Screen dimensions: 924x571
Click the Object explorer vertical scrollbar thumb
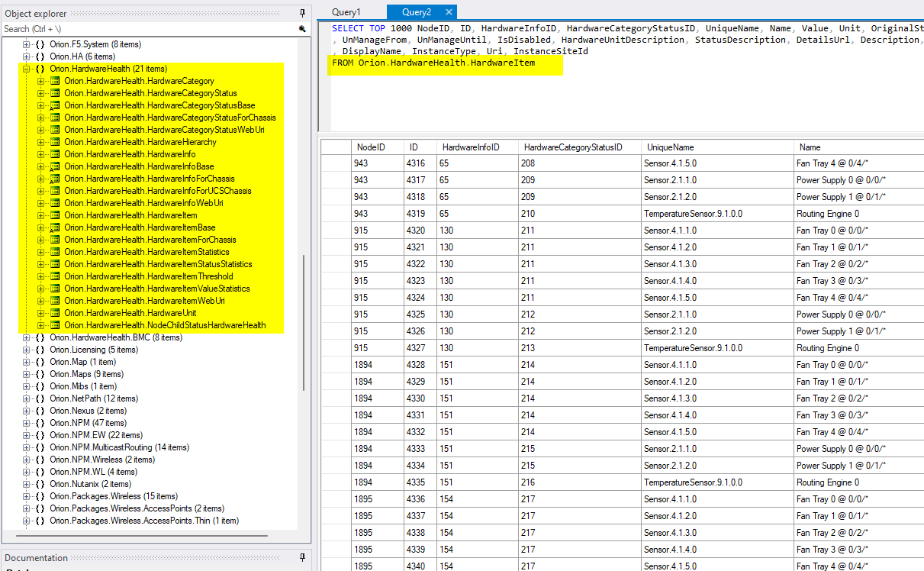click(305, 321)
